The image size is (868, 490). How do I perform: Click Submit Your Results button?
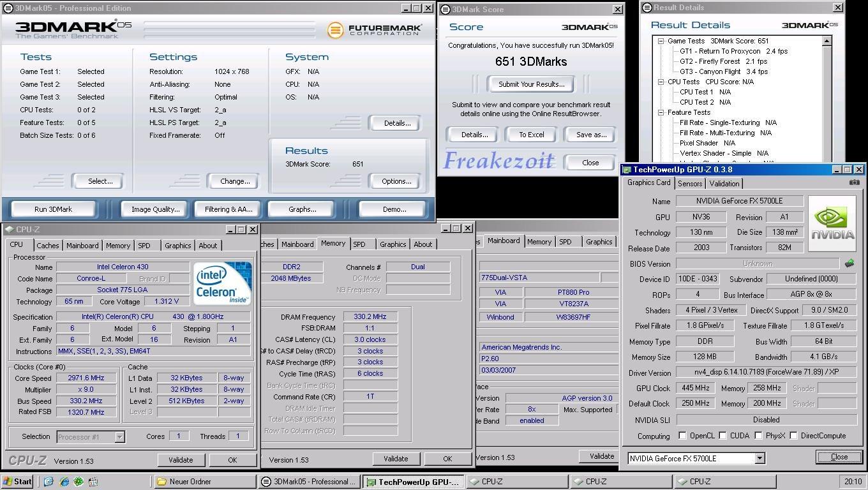pos(531,84)
